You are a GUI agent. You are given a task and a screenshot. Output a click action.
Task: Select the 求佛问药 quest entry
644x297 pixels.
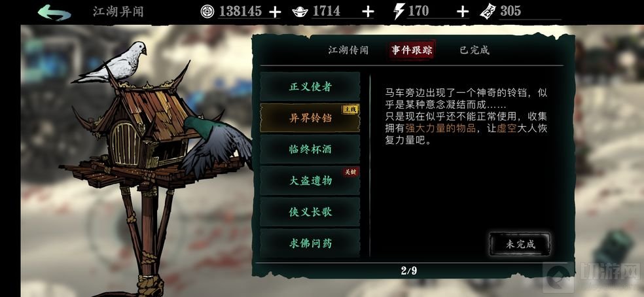[x=310, y=243]
